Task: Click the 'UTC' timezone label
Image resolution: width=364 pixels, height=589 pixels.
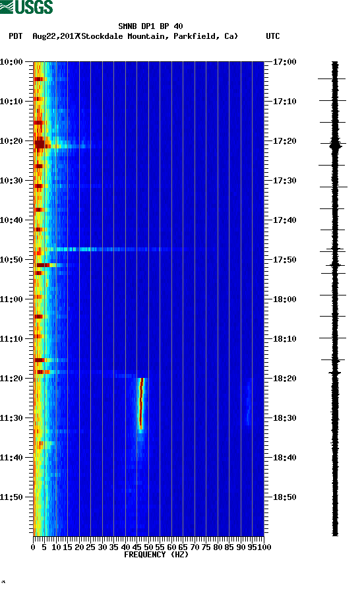Action: (273, 36)
